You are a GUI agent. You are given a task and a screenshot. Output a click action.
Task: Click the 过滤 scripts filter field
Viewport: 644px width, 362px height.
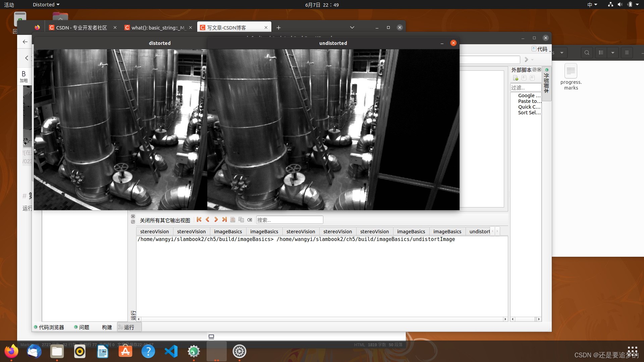(x=526, y=87)
